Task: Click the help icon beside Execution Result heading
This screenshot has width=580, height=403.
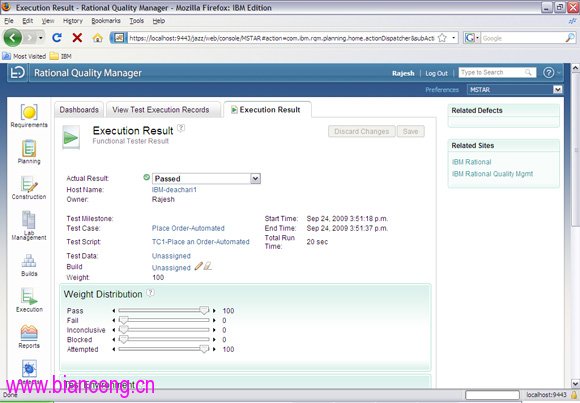Action: click(x=181, y=128)
